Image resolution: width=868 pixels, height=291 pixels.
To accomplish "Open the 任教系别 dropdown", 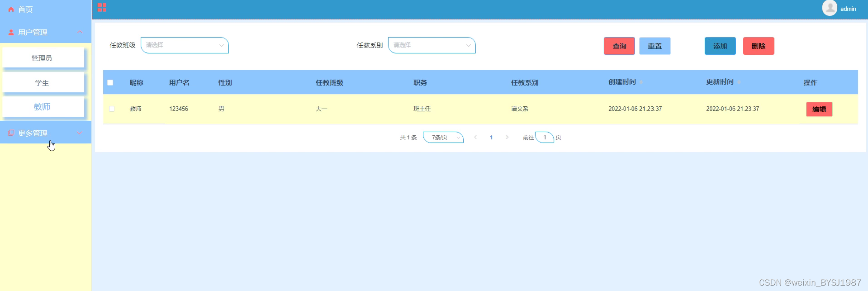I will (x=432, y=45).
